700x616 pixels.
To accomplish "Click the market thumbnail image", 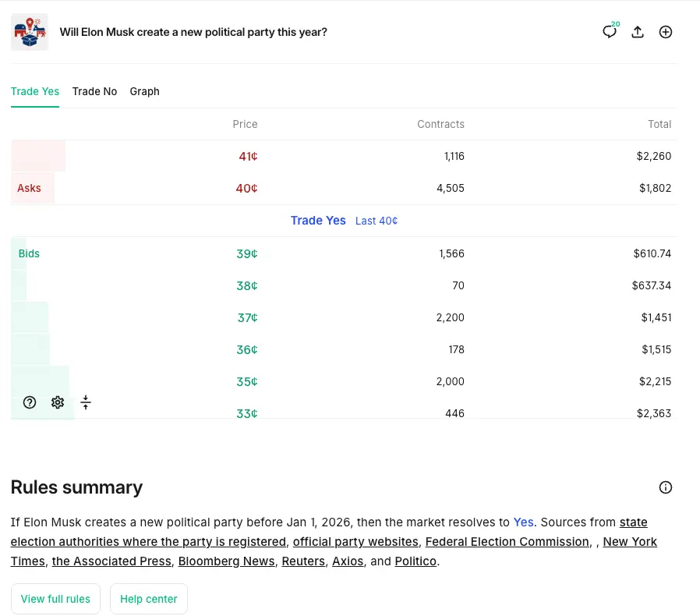I will pyautogui.click(x=29, y=32).
